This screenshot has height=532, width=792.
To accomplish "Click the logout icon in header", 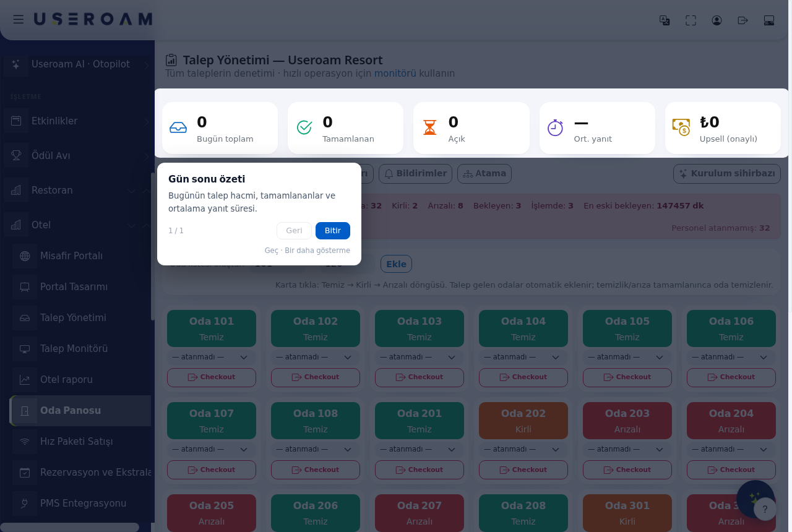I will pyautogui.click(x=743, y=20).
